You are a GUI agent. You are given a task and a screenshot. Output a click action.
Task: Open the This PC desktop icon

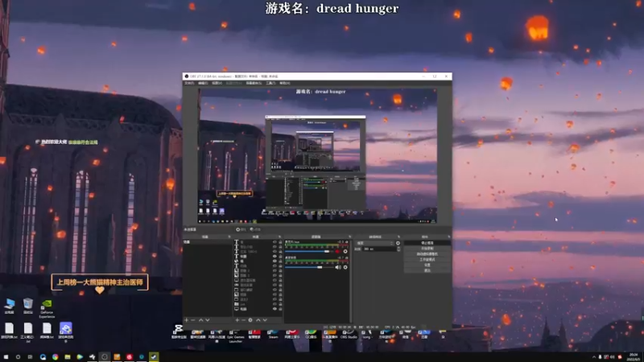pos(10,306)
